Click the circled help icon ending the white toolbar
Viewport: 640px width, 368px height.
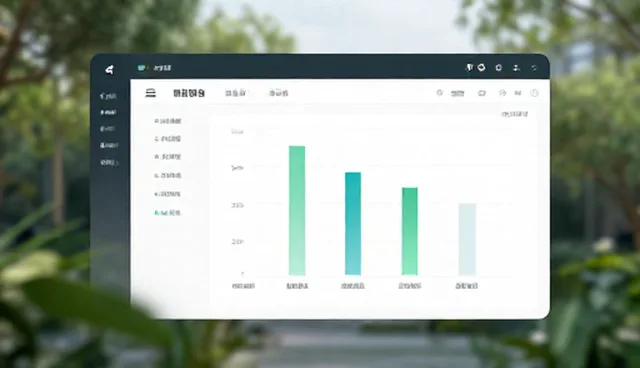click(534, 93)
